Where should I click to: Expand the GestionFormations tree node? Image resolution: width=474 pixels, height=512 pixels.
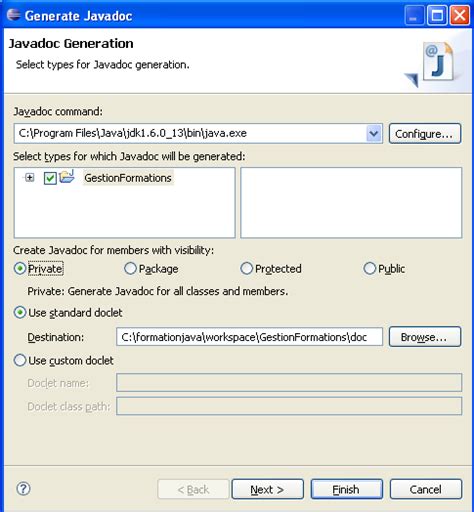30,177
